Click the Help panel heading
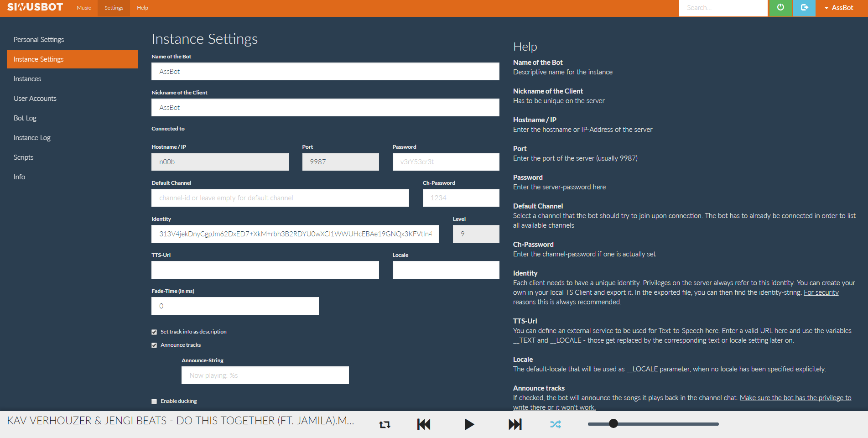 [525, 47]
